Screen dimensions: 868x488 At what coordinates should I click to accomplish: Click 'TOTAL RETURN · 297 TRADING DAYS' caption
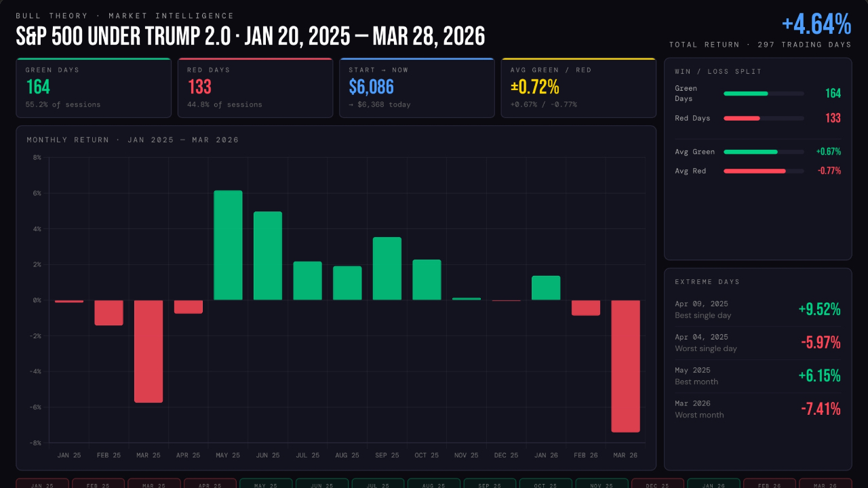click(760, 45)
